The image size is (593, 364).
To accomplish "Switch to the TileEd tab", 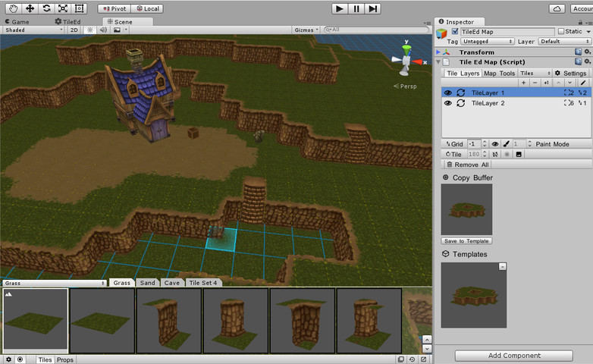I will 67,22.
